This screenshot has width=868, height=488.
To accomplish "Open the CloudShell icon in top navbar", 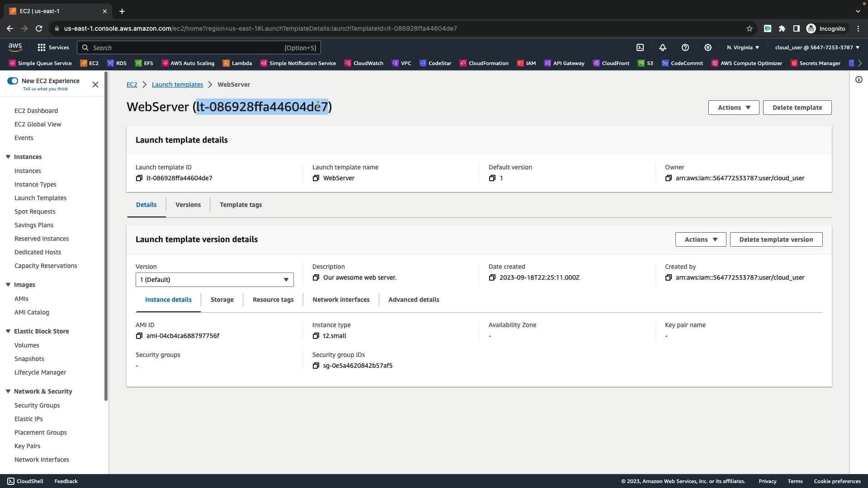I will click(640, 47).
